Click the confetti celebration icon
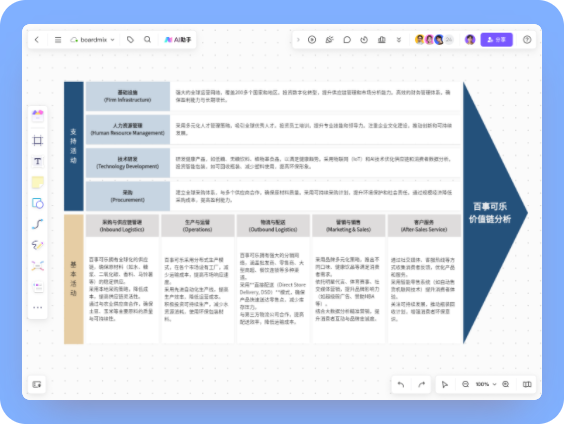The width and height of the screenshot is (564, 424). [x=329, y=40]
